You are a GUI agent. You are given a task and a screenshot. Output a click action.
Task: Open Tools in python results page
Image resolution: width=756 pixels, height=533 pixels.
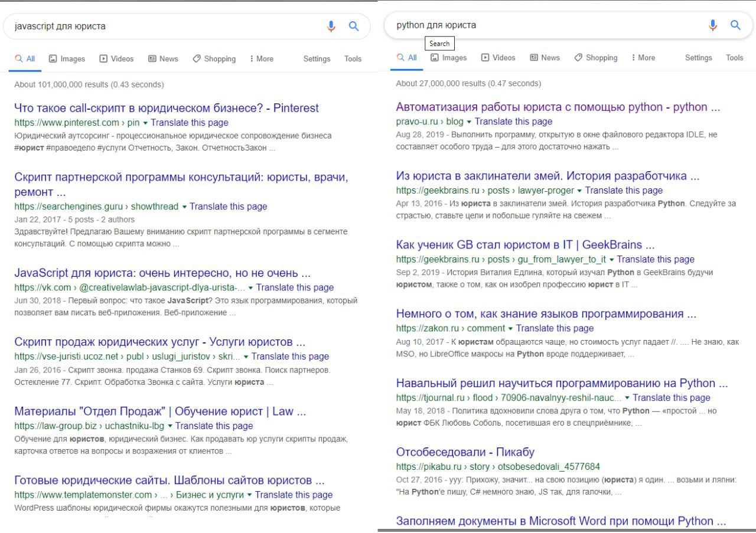point(734,57)
